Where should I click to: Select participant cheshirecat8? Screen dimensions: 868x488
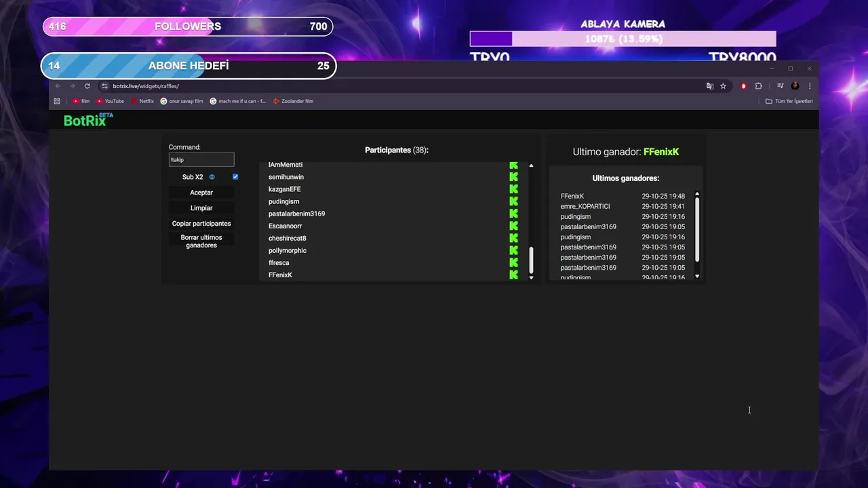[288, 238]
